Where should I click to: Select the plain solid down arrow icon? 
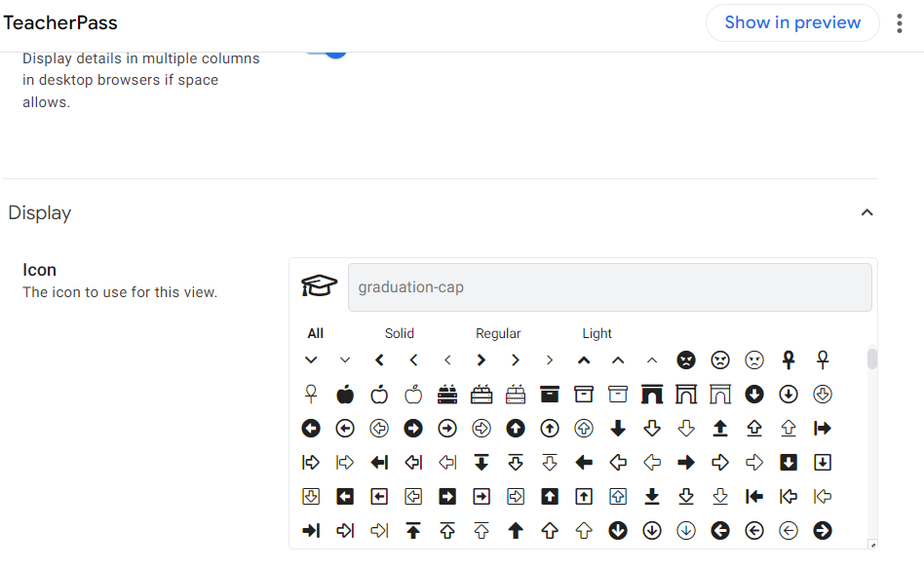618,429
